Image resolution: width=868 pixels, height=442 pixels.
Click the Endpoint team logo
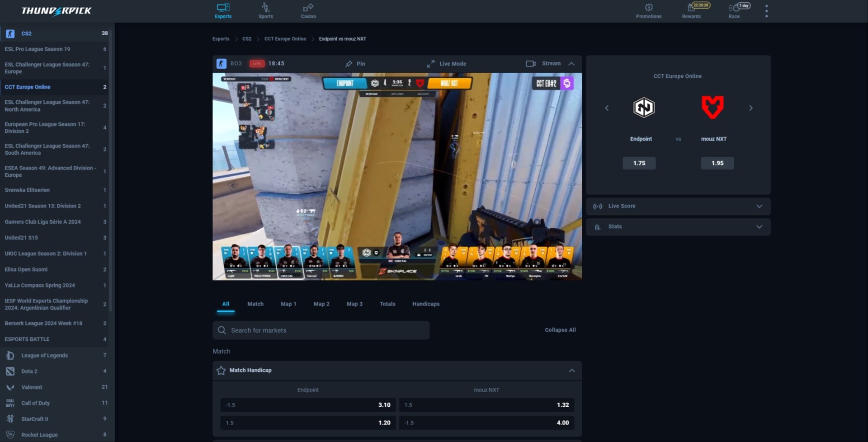click(644, 108)
